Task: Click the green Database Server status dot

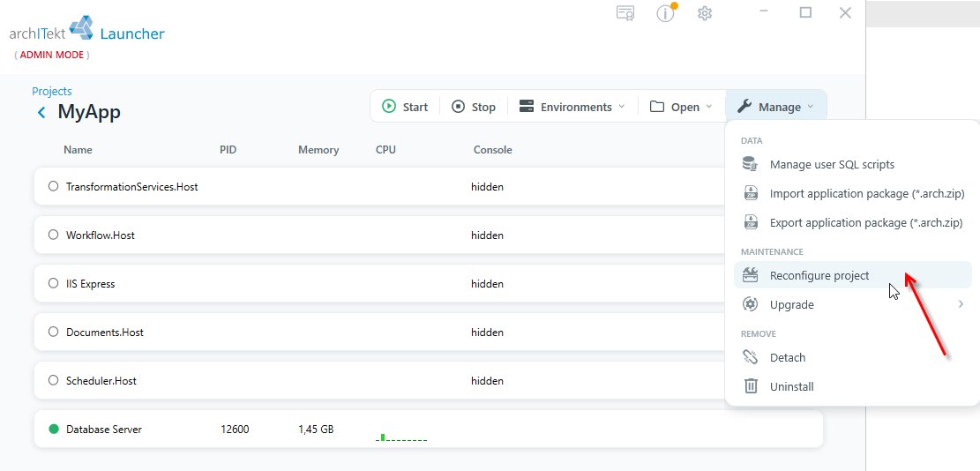Action: pyautogui.click(x=53, y=430)
